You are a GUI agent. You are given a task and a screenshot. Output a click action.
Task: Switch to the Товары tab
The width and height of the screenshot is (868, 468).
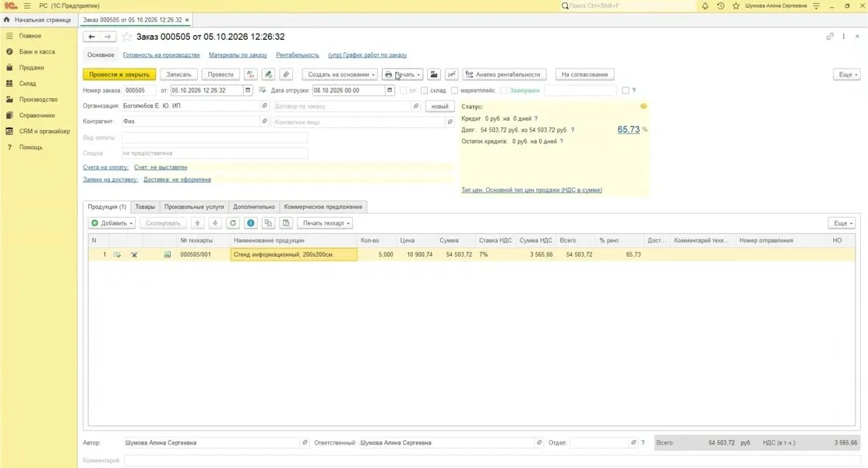point(145,207)
